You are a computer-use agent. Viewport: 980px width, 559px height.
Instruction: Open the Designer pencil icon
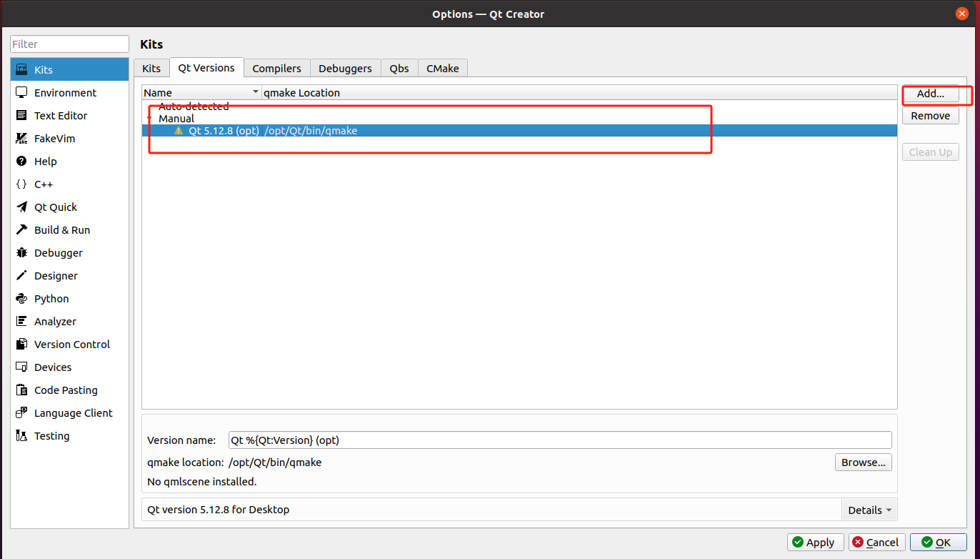pyautogui.click(x=21, y=276)
